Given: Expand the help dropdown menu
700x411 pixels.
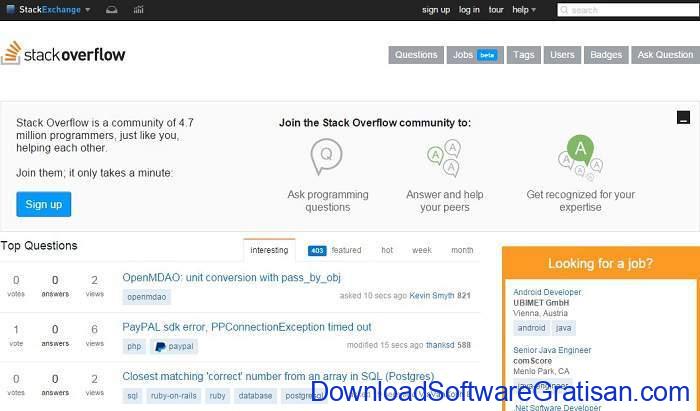Looking at the screenshot, I should pyautogui.click(x=524, y=10).
